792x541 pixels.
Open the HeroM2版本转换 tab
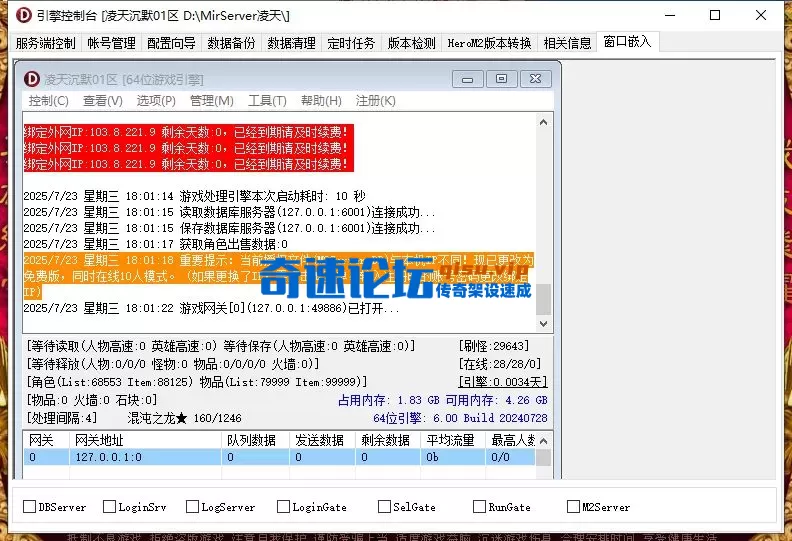pyautogui.click(x=489, y=43)
